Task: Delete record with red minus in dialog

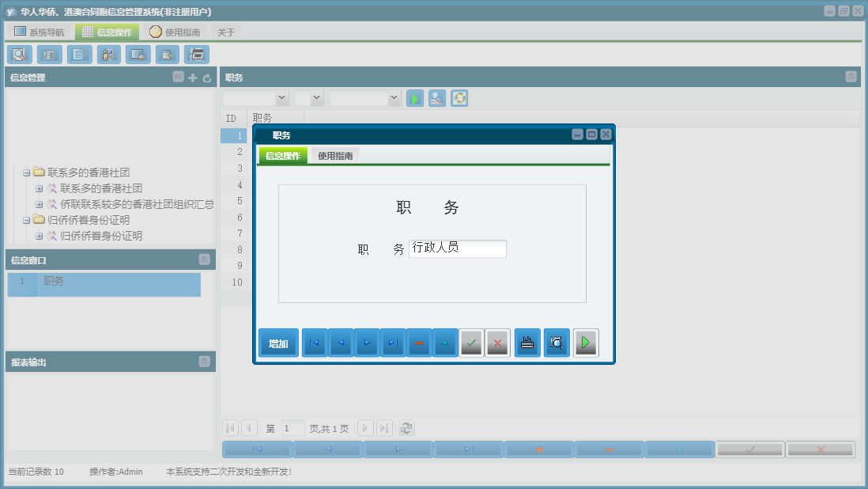Action: [x=419, y=343]
